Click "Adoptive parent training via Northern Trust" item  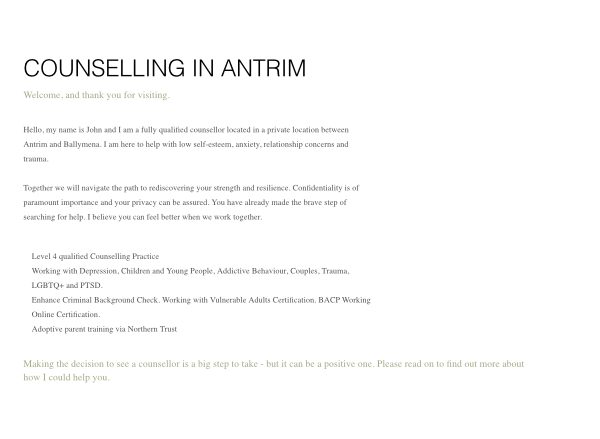tap(104, 329)
